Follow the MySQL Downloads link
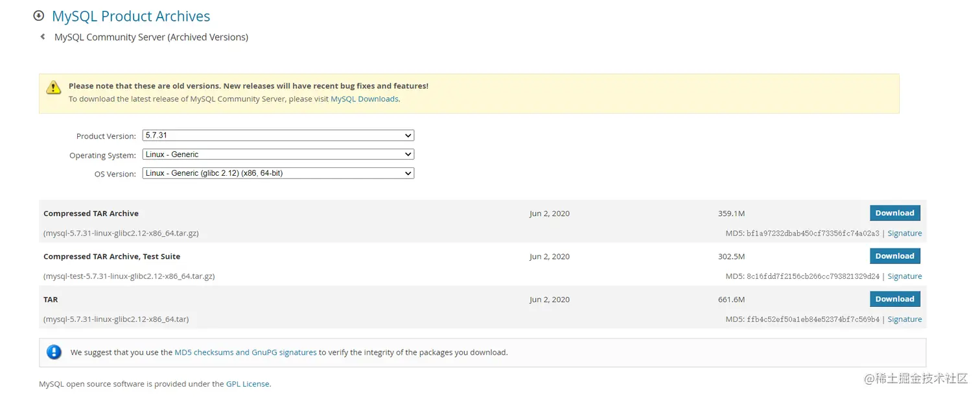This screenshot has height=397, width=980. [x=364, y=99]
